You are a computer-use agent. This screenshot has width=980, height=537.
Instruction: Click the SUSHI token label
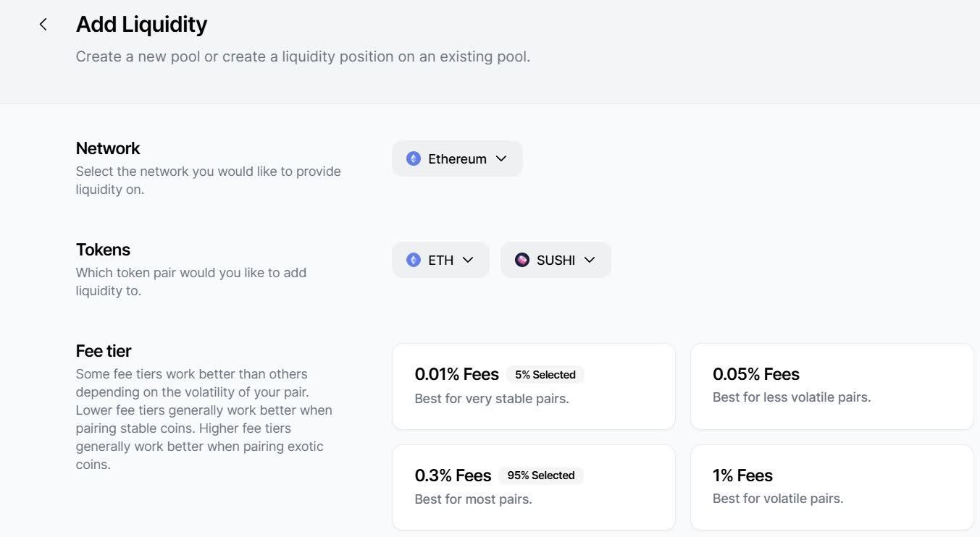(556, 261)
